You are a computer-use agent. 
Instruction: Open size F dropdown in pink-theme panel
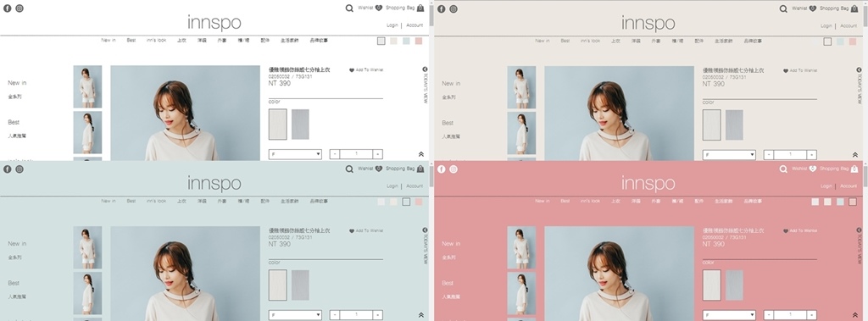(729, 315)
